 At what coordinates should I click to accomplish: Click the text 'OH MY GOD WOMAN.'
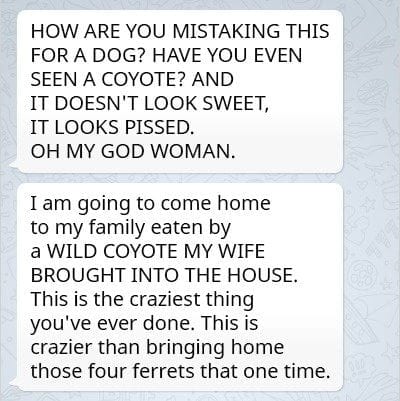pyautogui.click(x=133, y=151)
